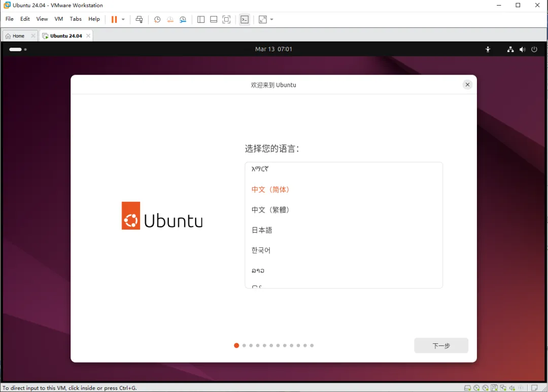Toggle the VMware library sidebar
Viewport: 548px width, 392px height.
(201, 20)
